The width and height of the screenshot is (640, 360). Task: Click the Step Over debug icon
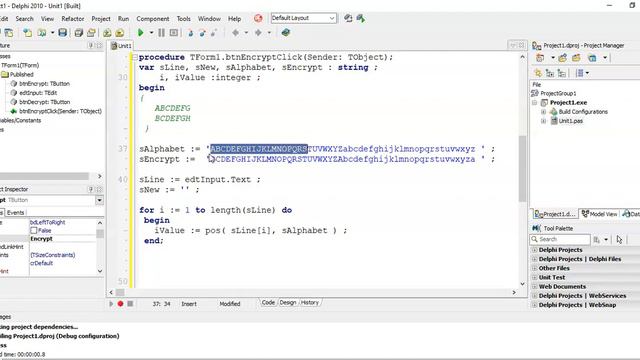coord(202,33)
